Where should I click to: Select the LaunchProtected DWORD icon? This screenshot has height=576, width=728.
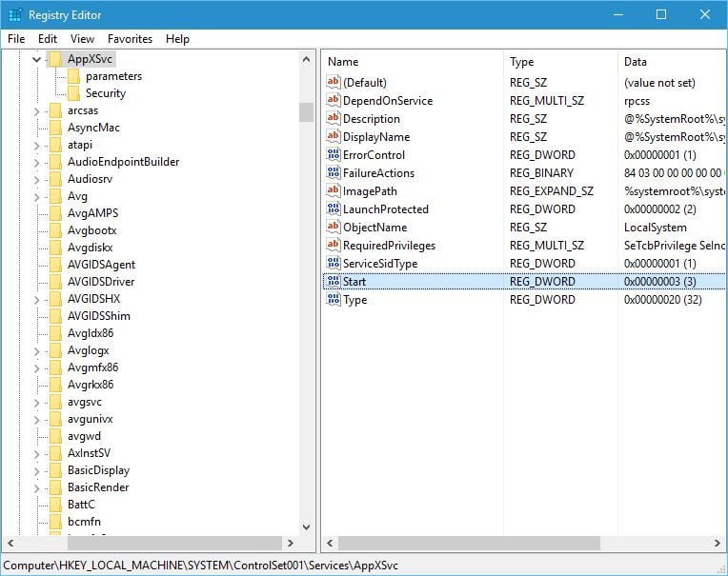pos(333,209)
